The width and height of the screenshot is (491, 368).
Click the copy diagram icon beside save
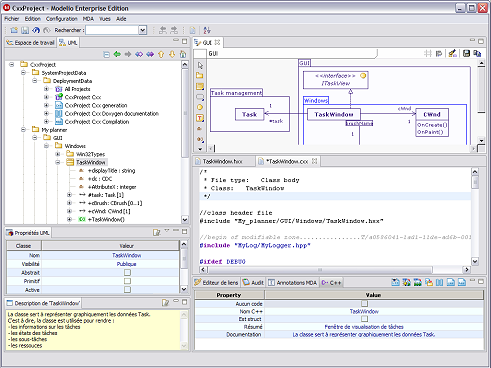coord(477,54)
